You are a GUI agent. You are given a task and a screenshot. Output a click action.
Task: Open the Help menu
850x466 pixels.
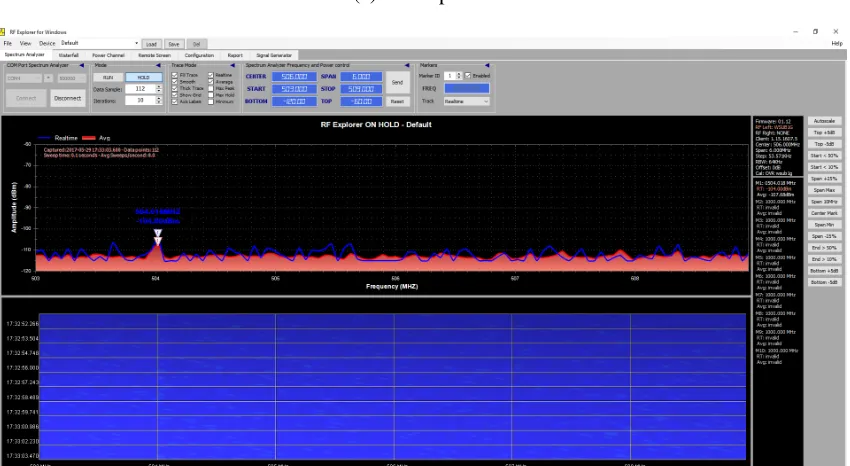[x=837, y=43]
